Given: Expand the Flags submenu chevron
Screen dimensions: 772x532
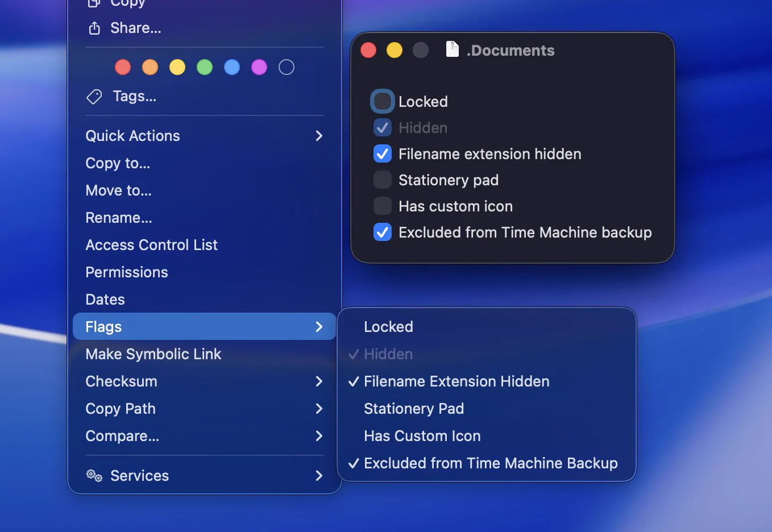Looking at the screenshot, I should pyautogui.click(x=319, y=327).
